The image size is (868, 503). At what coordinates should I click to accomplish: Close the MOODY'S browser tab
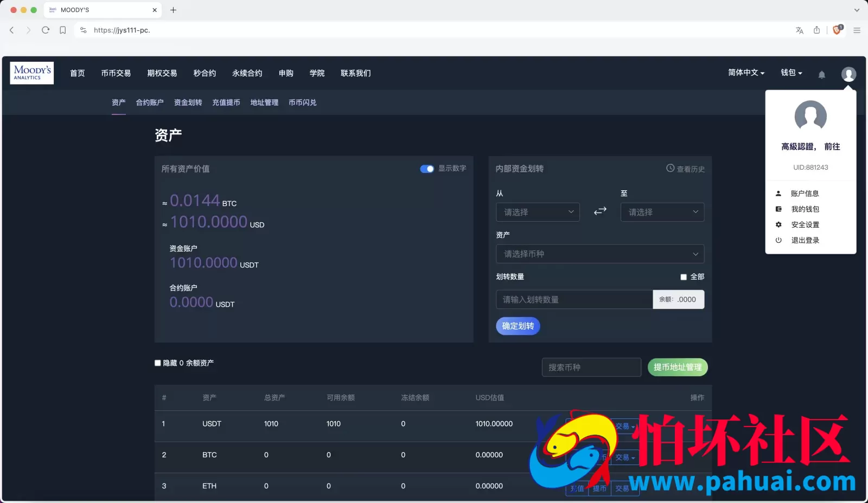[155, 10]
